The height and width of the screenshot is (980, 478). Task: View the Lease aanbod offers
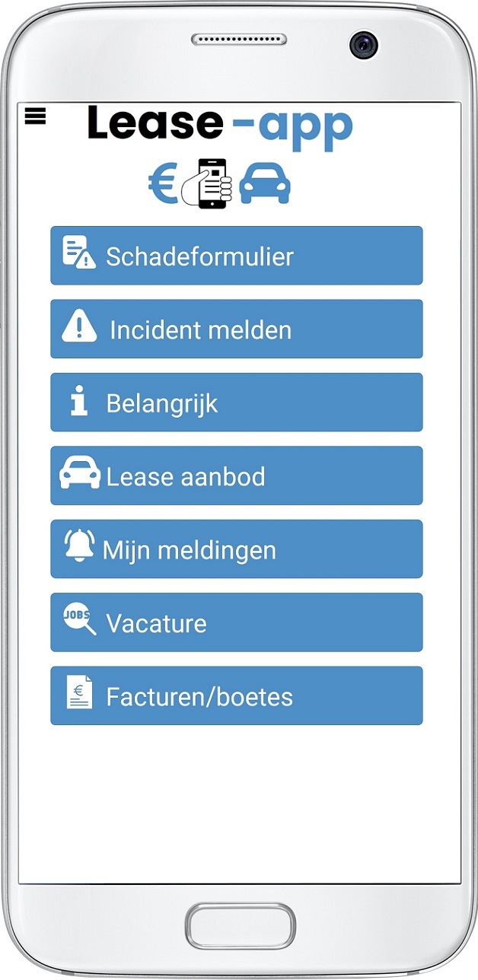click(237, 476)
